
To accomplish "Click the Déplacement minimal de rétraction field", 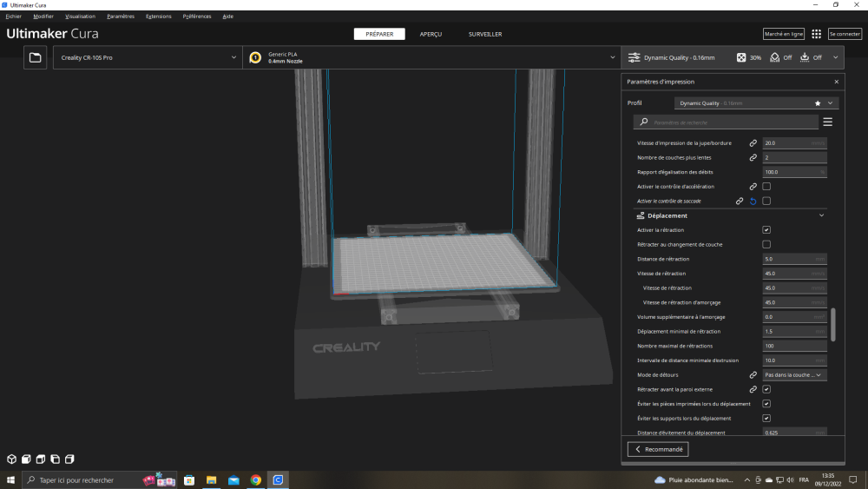I will click(794, 332).
